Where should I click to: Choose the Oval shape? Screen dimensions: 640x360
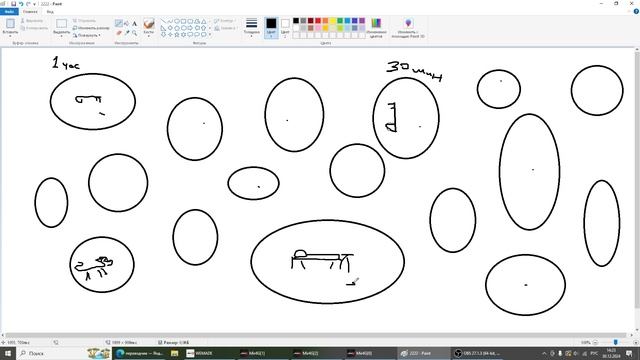(x=177, y=21)
